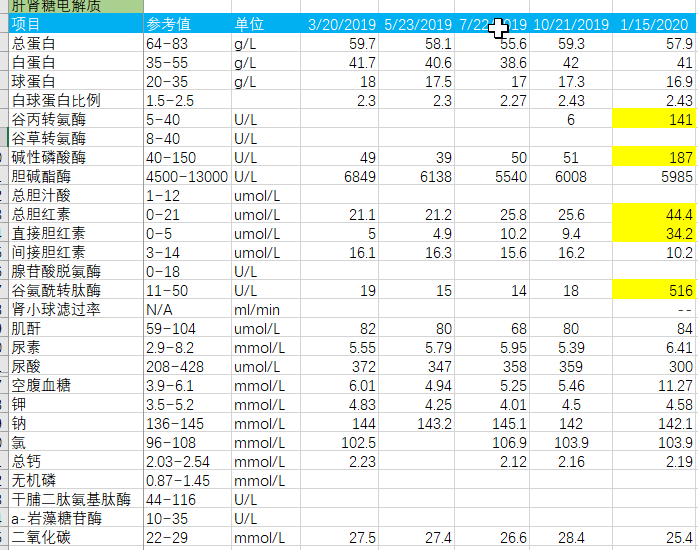Viewport: 698px width, 550px height.
Task: Click the 10/21/2019 date header
Action: pyautogui.click(x=571, y=24)
